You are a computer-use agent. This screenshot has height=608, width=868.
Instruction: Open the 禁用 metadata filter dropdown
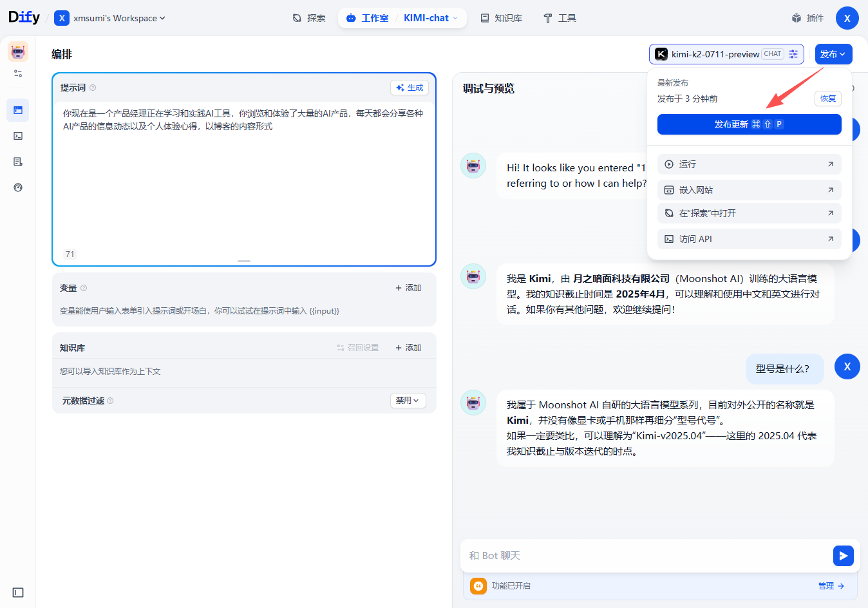click(x=408, y=401)
